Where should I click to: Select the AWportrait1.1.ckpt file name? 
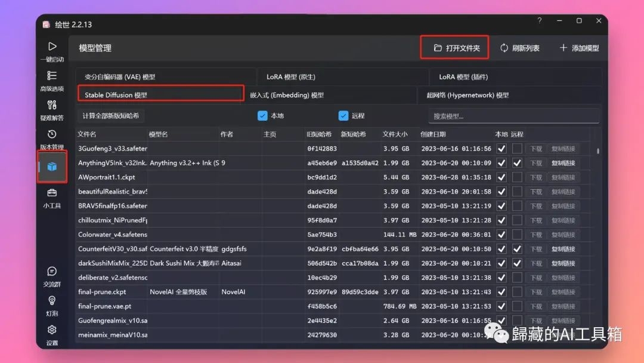[x=106, y=177]
